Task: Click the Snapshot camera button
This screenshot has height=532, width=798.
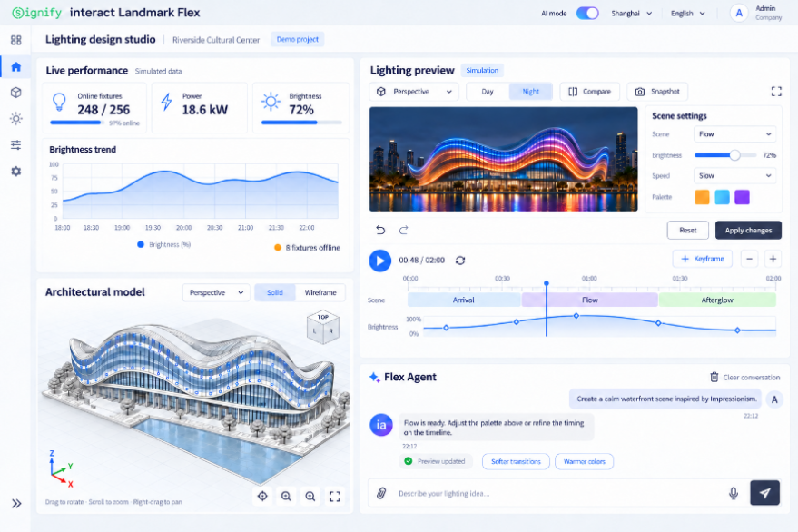Action: point(657,92)
